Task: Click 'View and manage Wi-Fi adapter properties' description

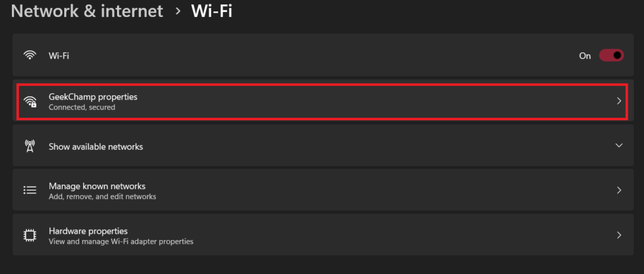Action: tap(121, 241)
